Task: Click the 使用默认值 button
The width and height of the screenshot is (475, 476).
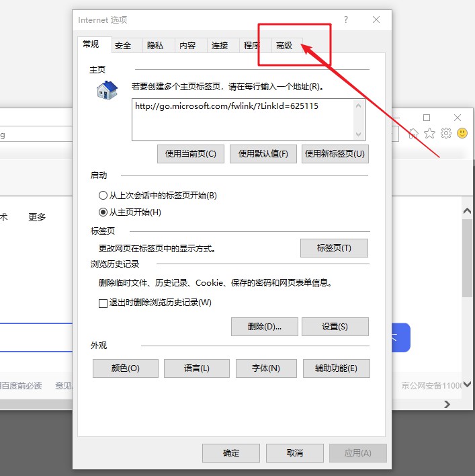Action: [263, 153]
